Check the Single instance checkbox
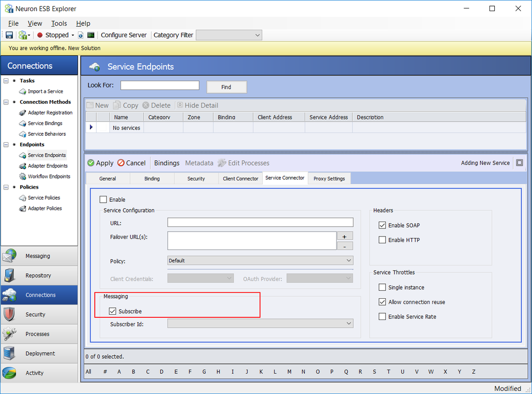 pos(383,288)
